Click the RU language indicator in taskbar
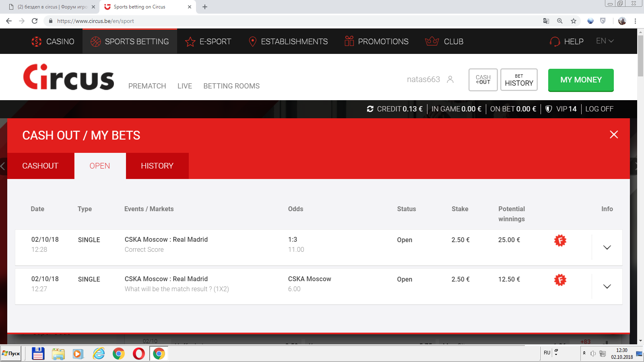Viewport: 644px width, 362px height. 547,353
